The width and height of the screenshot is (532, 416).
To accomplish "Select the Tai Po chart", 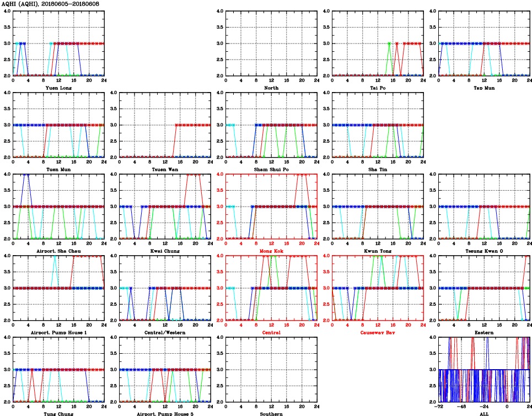I will point(378,43).
